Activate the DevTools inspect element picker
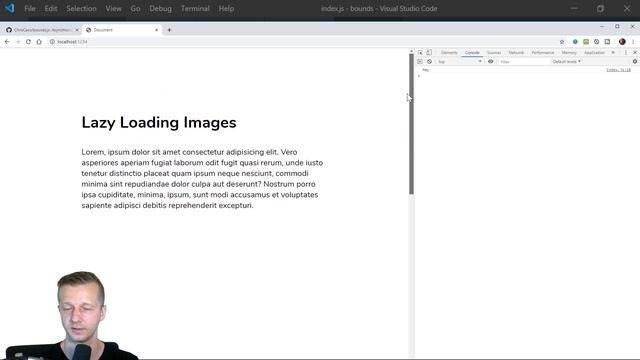 [x=420, y=53]
